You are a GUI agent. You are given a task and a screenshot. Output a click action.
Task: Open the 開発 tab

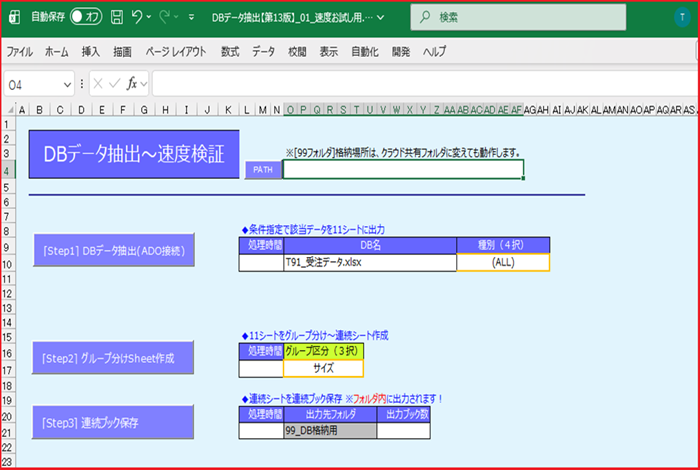click(x=400, y=52)
